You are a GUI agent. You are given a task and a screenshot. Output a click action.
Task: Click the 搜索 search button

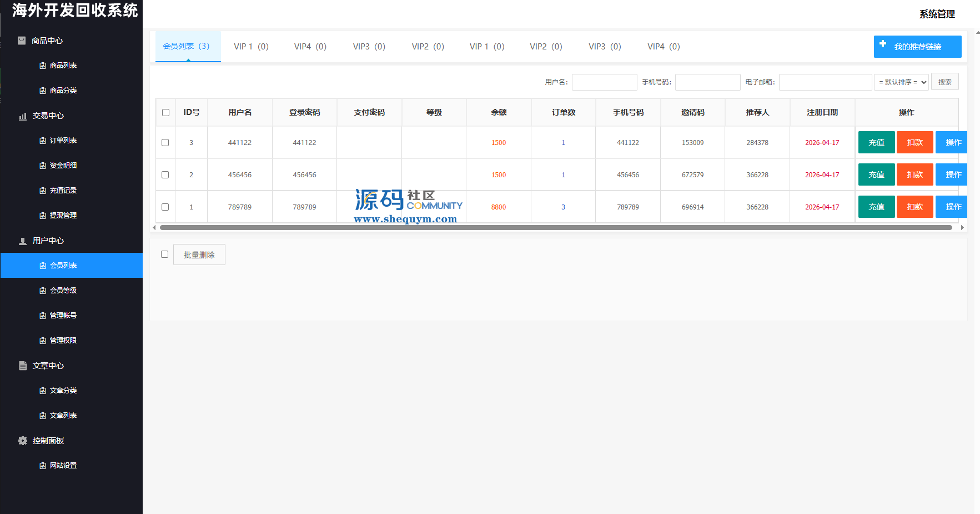coord(944,82)
